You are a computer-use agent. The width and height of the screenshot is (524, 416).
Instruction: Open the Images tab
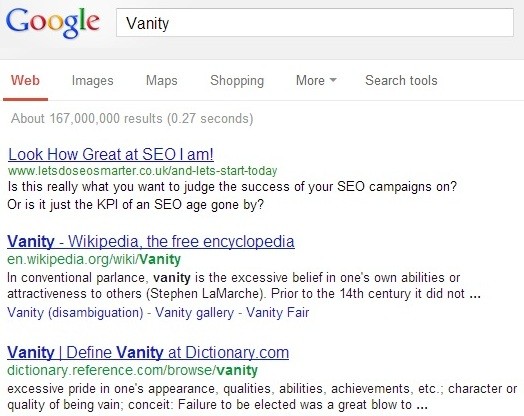(x=93, y=81)
